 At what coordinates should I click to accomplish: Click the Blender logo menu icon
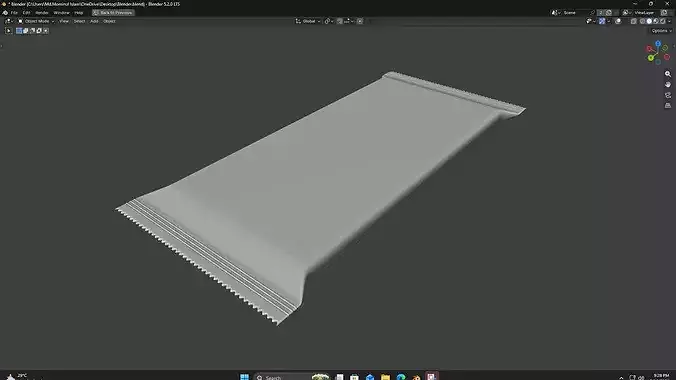[x=5, y=13]
